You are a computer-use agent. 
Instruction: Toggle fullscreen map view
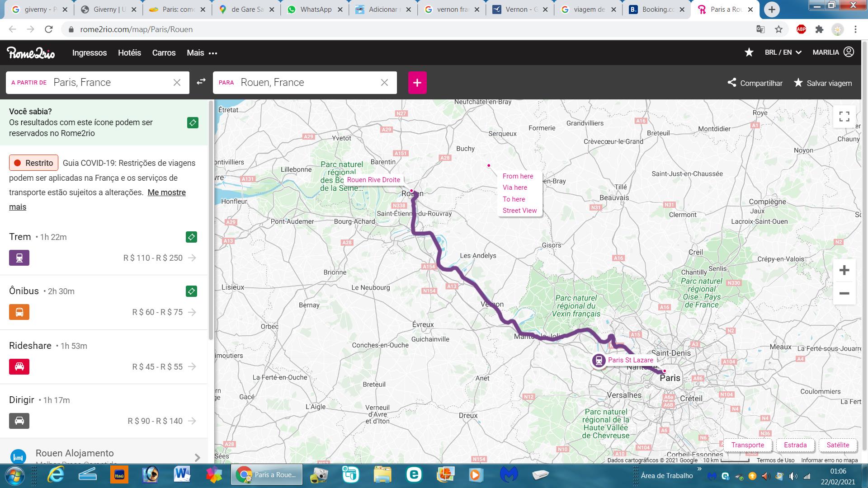pyautogui.click(x=844, y=117)
